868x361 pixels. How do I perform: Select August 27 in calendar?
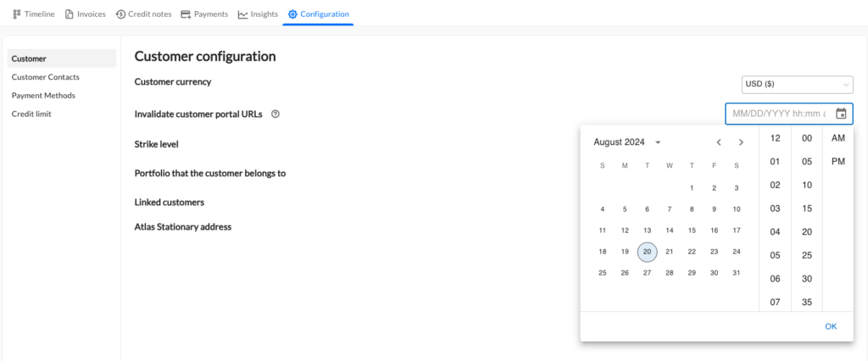[x=647, y=273]
